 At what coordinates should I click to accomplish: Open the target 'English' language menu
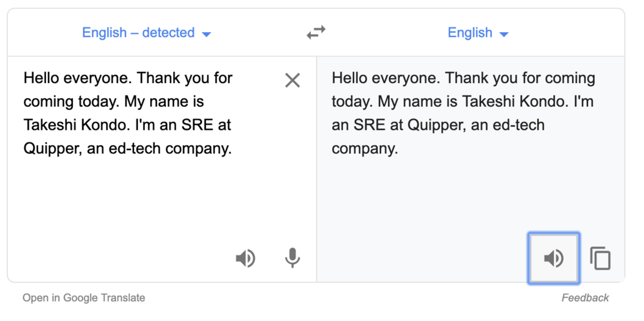(470, 33)
